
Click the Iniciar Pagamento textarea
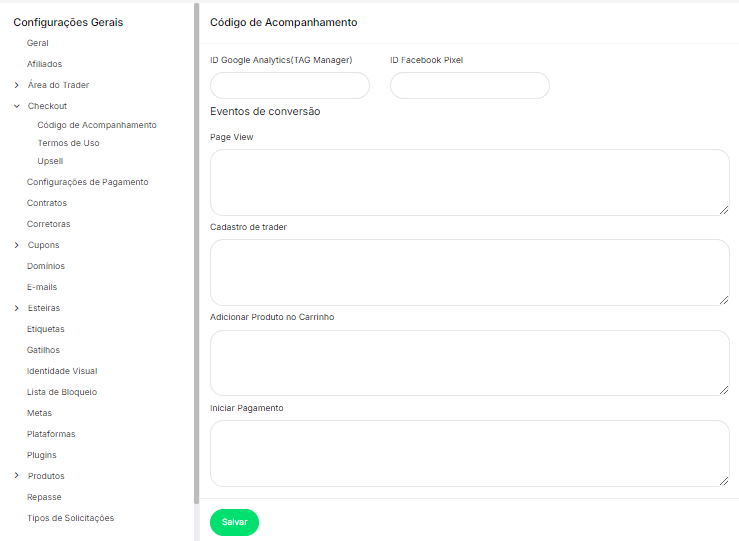469,453
